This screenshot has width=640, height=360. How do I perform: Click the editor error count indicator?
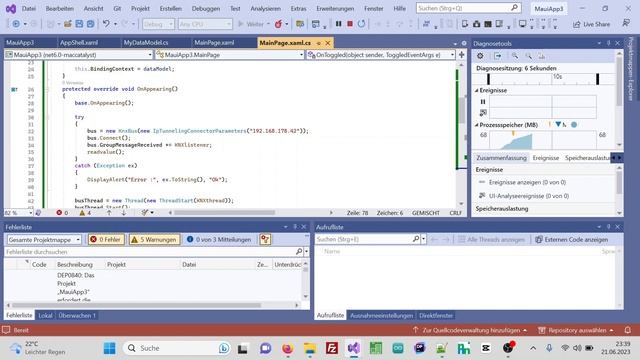[62, 213]
